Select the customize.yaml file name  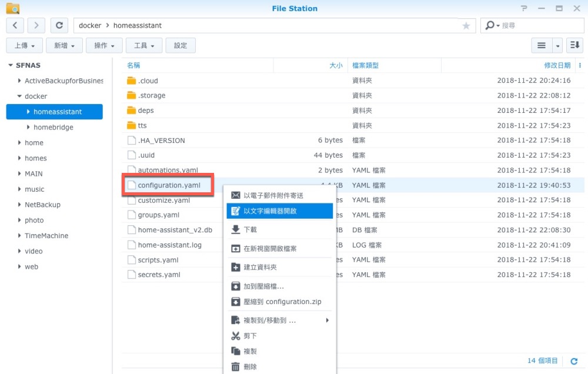pos(164,201)
